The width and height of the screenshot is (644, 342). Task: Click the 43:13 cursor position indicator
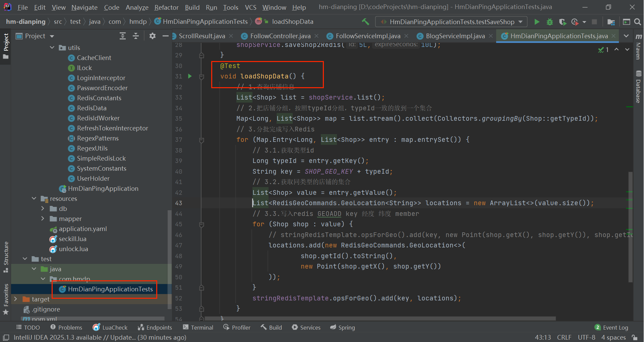click(x=543, y=337)
